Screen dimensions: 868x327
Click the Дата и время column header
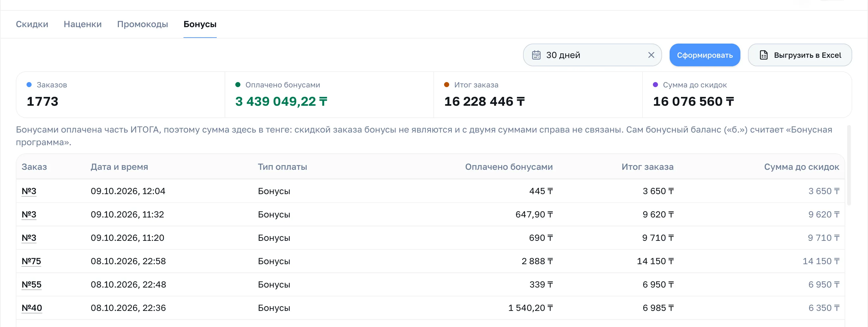[119, 167]
